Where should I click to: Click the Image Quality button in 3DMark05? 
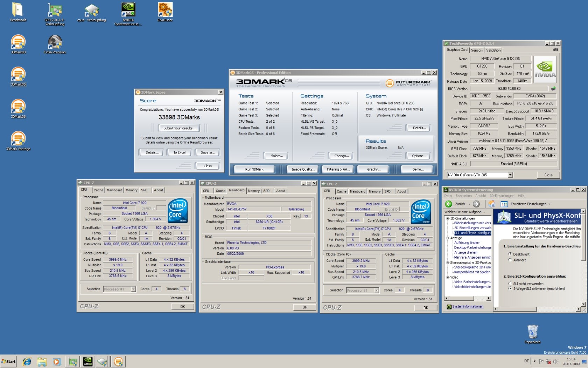(x=303, y=169)
